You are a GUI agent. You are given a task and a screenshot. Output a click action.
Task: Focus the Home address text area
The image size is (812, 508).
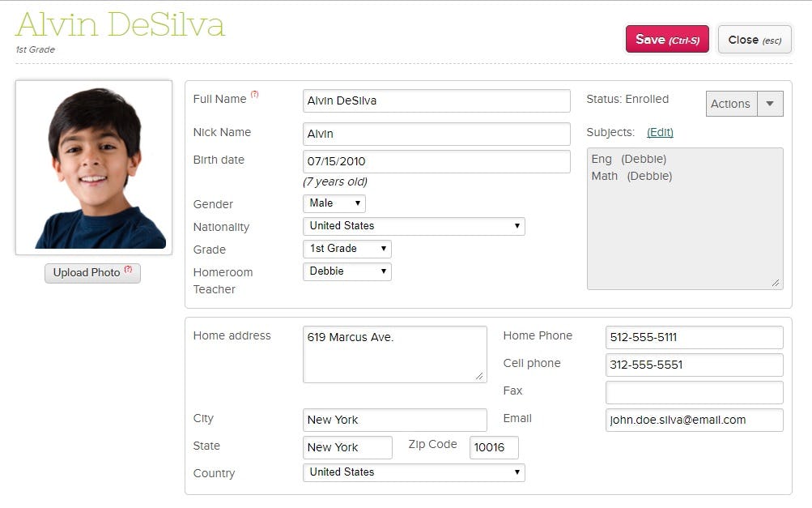click(394, 354)
